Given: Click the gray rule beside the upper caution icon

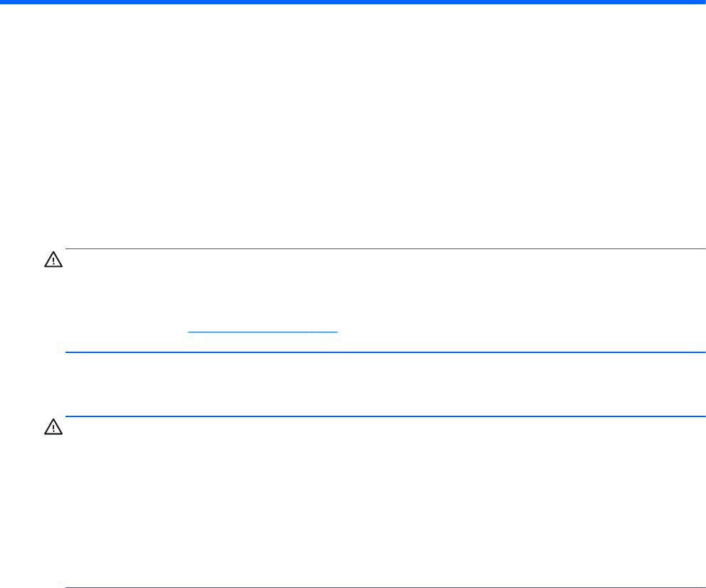Looking at the screenshot, I should pos(384,249).
